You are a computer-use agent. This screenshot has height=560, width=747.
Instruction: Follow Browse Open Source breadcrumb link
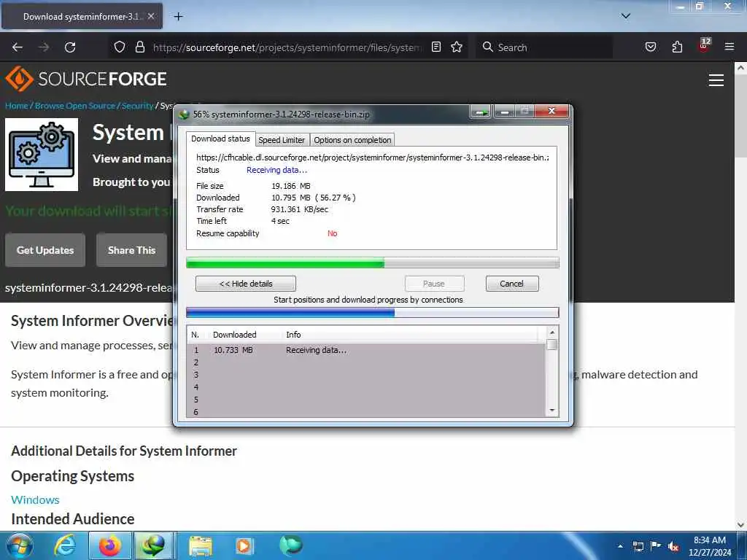pyautogui.click(x=75, y=106)
